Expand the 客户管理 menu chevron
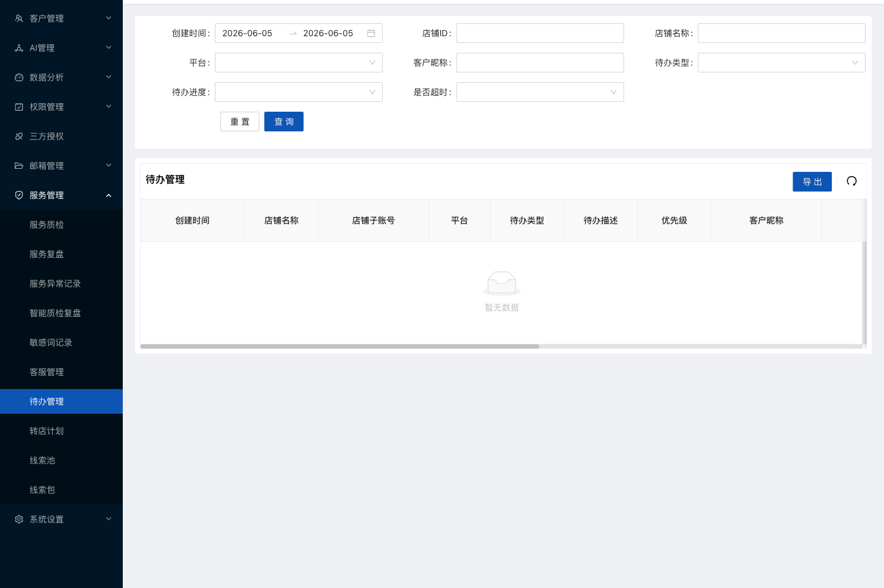 tap(109, 18)
